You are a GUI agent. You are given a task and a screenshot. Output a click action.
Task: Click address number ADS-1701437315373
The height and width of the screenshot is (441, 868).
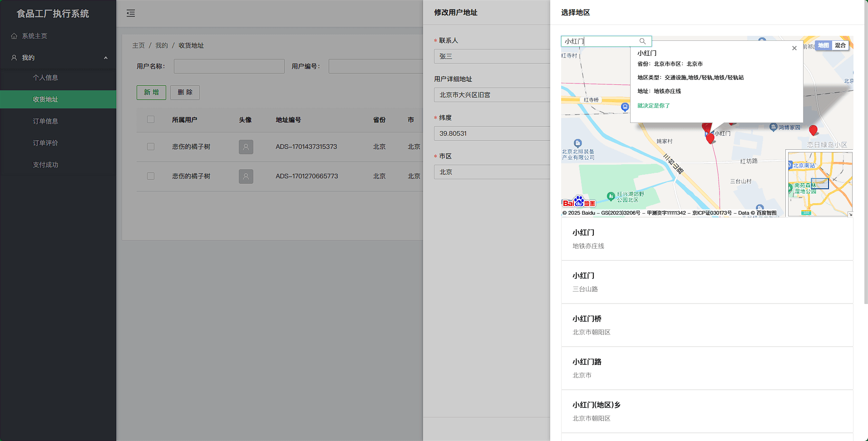tap(306, 147)
